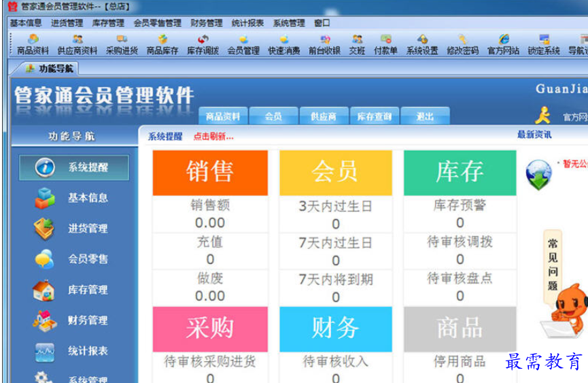
Task: Click the 系统提醒 heading above the tiles
Action: point(165,137)
